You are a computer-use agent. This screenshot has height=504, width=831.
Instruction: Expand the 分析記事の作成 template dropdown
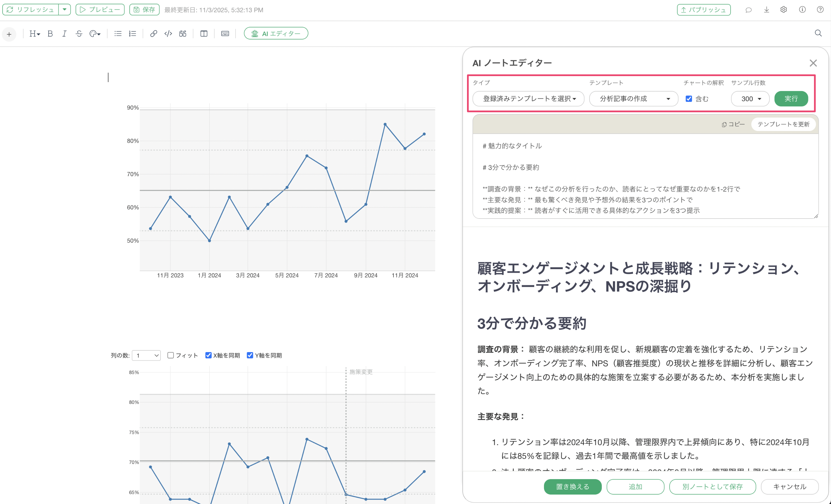(x=633, y=99)
